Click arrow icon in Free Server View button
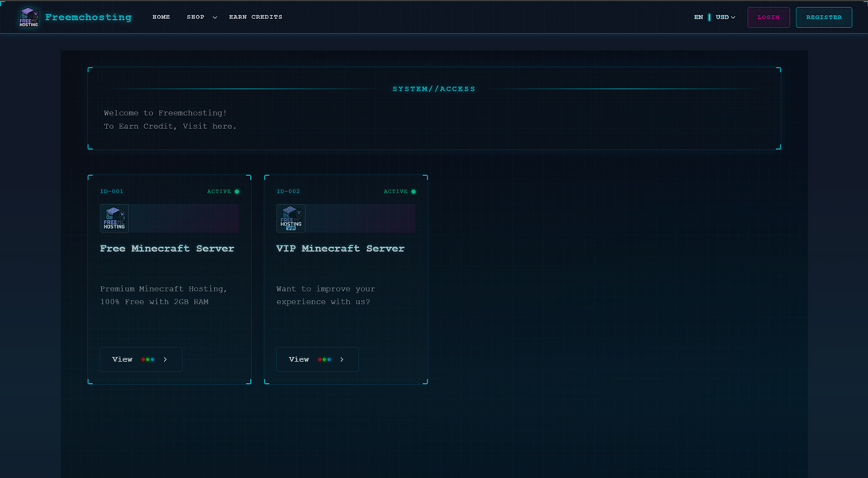Screen dimensions: 868x478 (x=165, y=359)
